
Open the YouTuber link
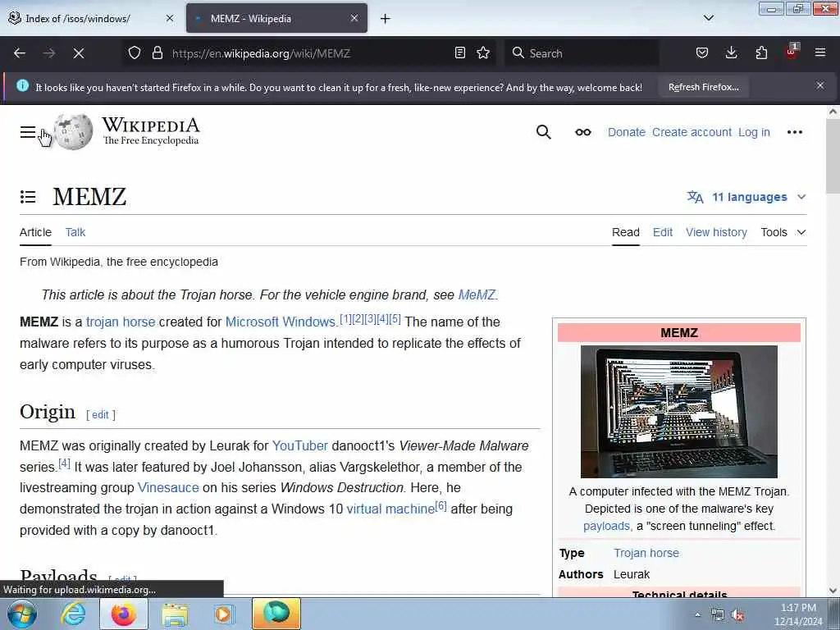pos(300,445)
